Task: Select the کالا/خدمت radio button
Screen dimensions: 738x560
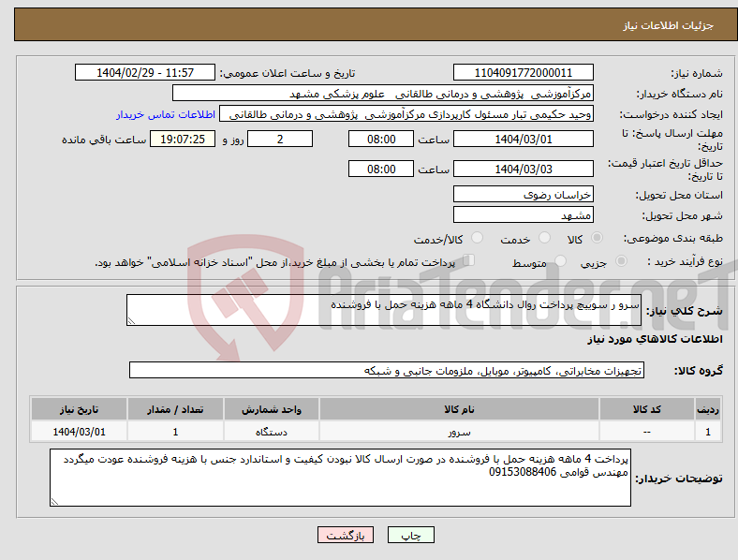Action: 478,238
